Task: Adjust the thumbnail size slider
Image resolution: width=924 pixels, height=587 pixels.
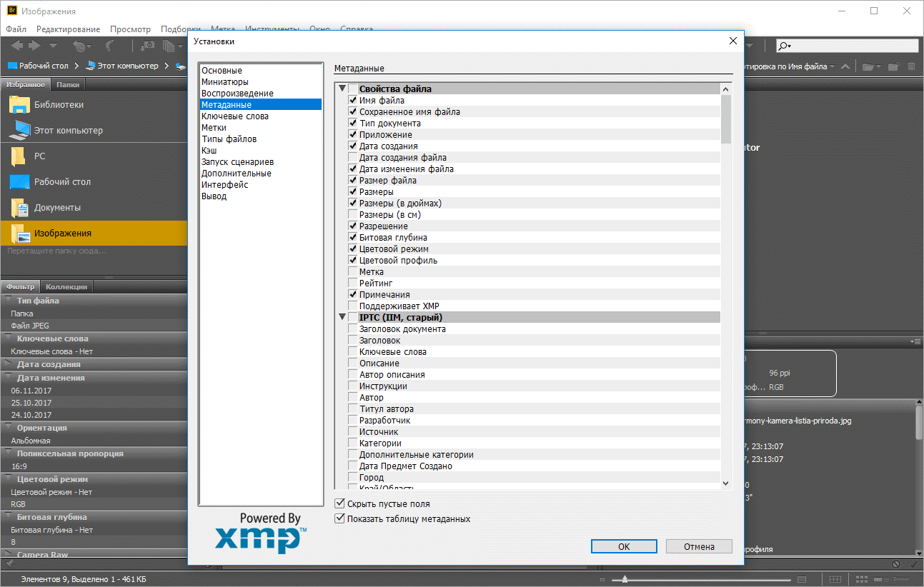Action: click(625, 578)
